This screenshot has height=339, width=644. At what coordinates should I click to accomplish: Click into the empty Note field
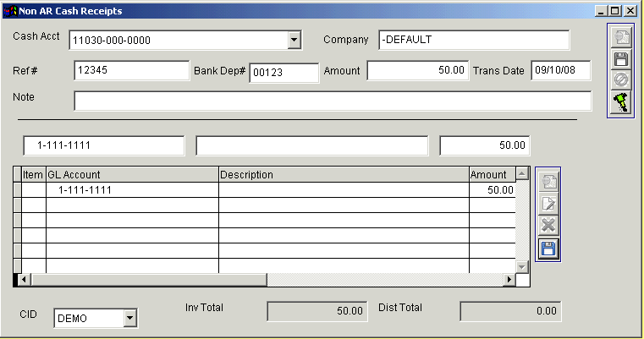(x=332, y=101)
